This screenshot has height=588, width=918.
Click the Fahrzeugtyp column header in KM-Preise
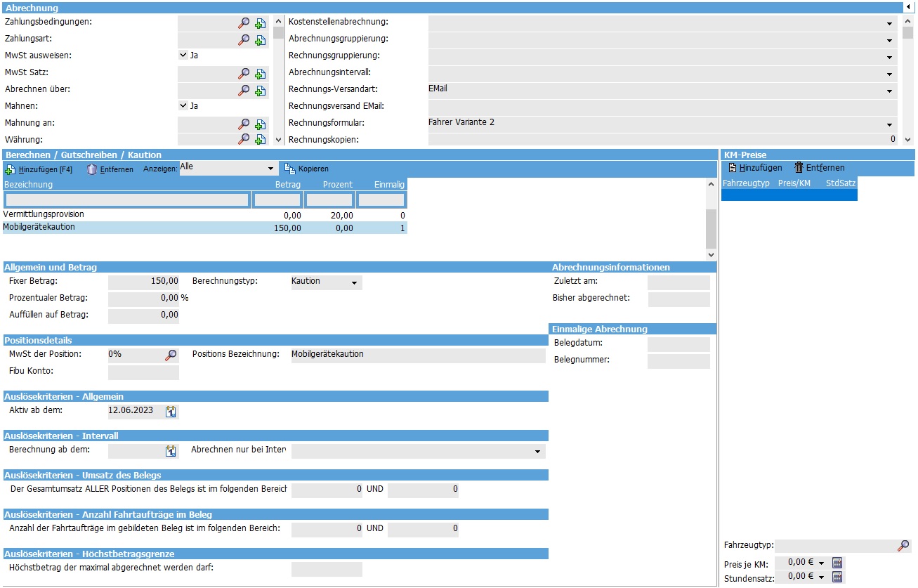746,183
